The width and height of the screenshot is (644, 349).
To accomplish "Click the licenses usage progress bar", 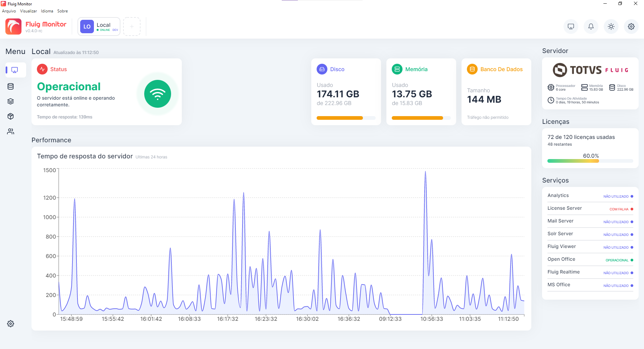I will (x=590, y=161).
